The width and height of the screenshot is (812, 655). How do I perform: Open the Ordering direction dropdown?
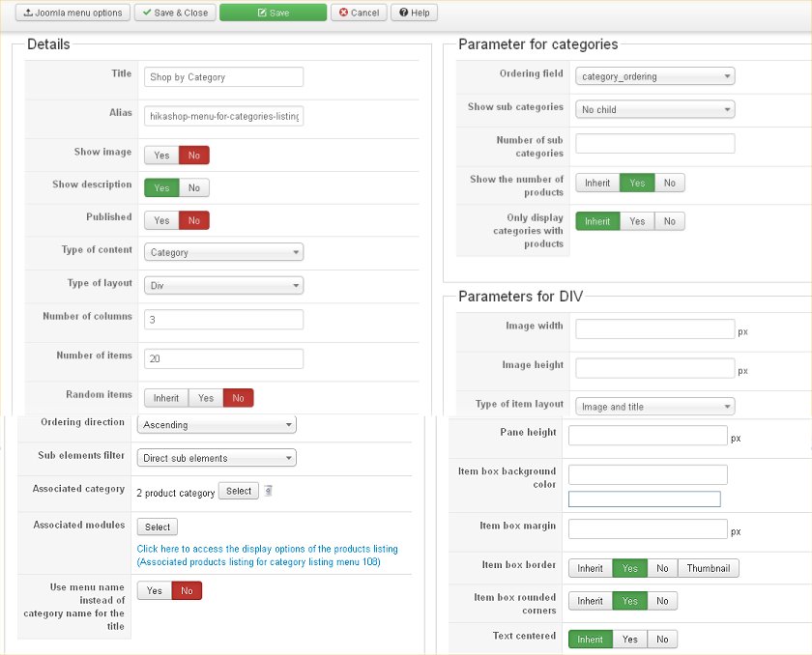pos(217,425)
